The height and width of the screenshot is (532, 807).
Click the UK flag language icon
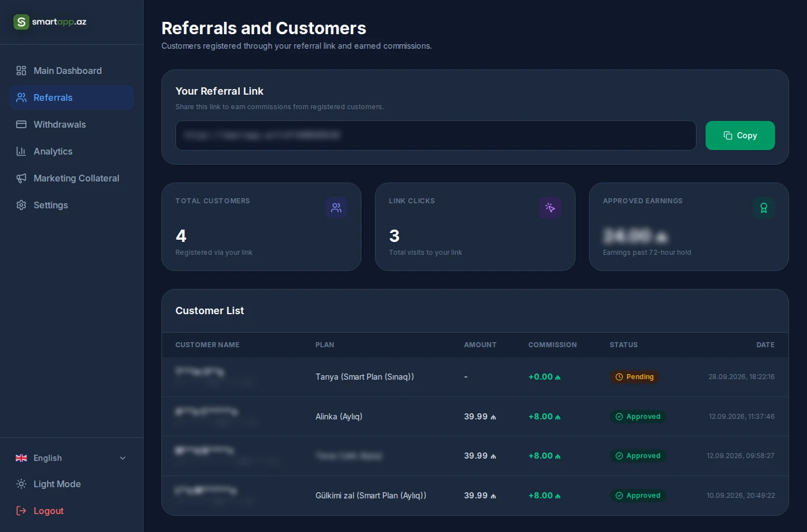coord(21,458)
